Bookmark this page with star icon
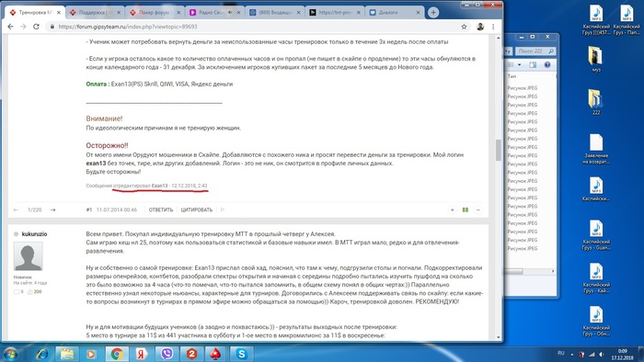 [x=464, y=27]
